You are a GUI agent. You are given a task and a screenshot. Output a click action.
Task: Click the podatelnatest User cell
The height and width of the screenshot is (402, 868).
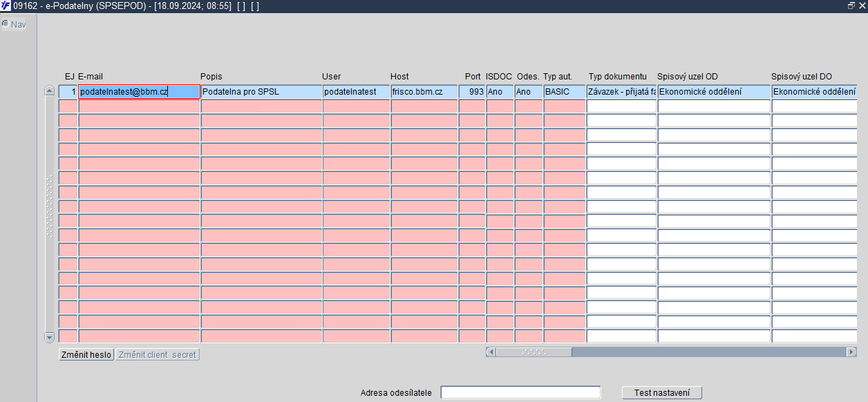point(356,91)
